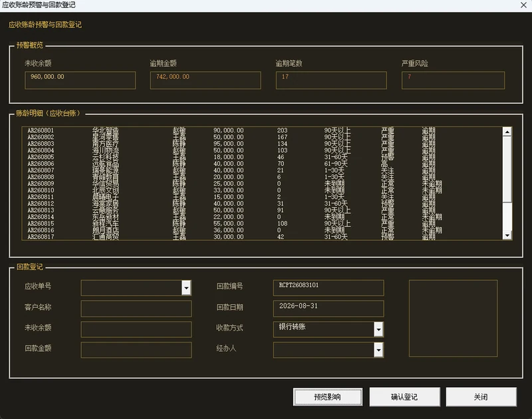Select row AR260802 in the ledger

tap(262, 137)
